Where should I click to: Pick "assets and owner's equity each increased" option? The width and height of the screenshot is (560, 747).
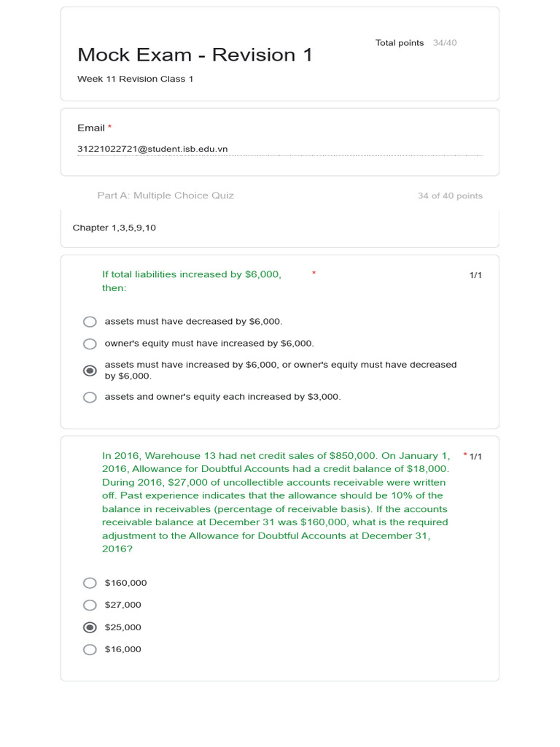pos(90,398)
